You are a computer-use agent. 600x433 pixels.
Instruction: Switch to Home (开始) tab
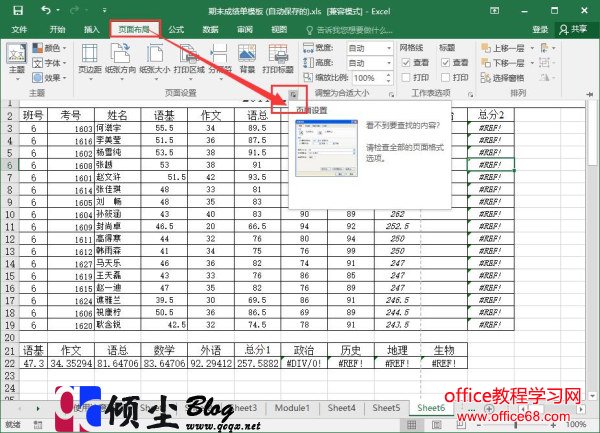(57, 29)
